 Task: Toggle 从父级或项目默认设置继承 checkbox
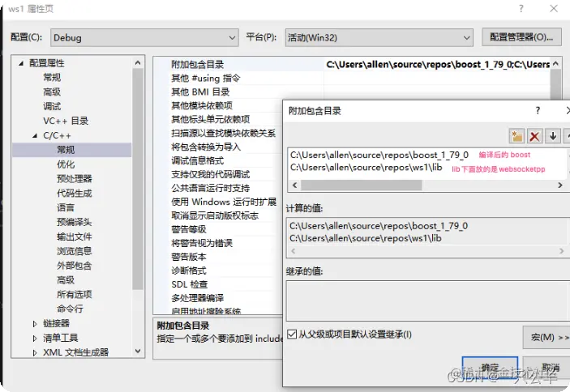click(292, 334)
